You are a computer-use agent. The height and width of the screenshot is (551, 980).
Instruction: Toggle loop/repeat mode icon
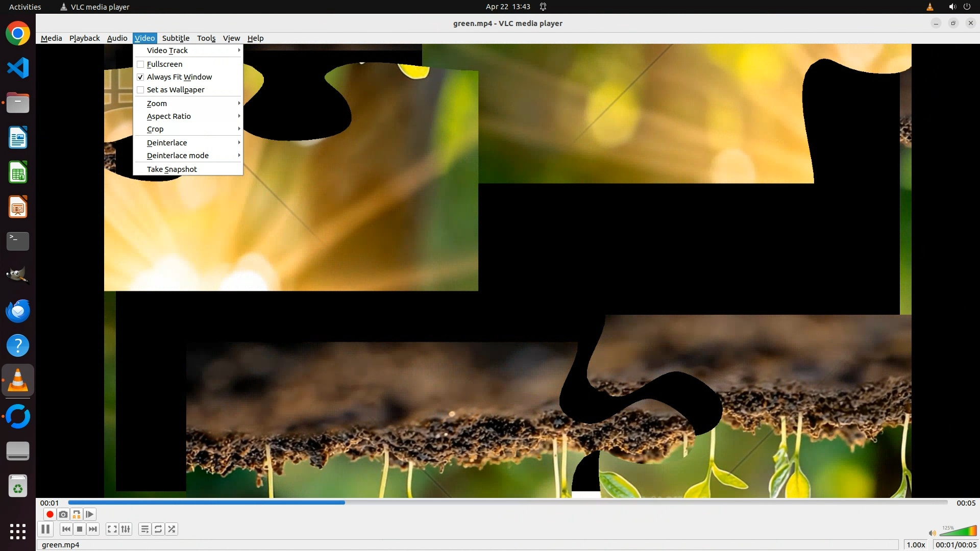click(158, 529)
